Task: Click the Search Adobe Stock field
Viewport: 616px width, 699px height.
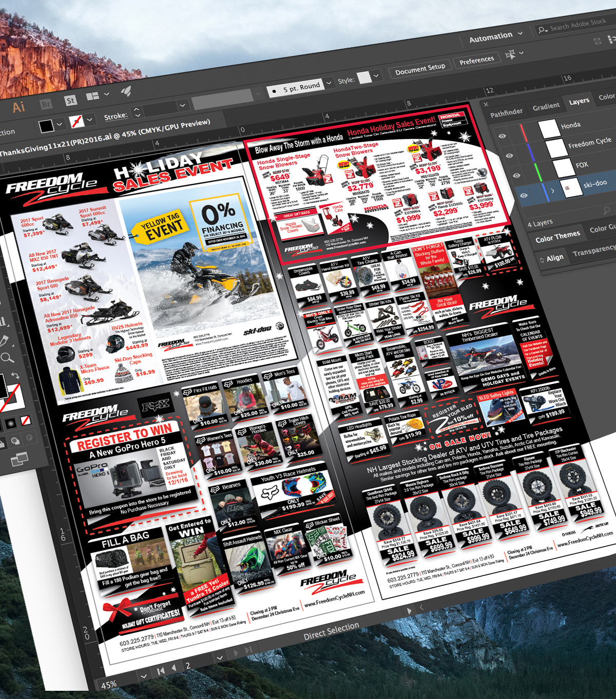Action: pos(577,24)
